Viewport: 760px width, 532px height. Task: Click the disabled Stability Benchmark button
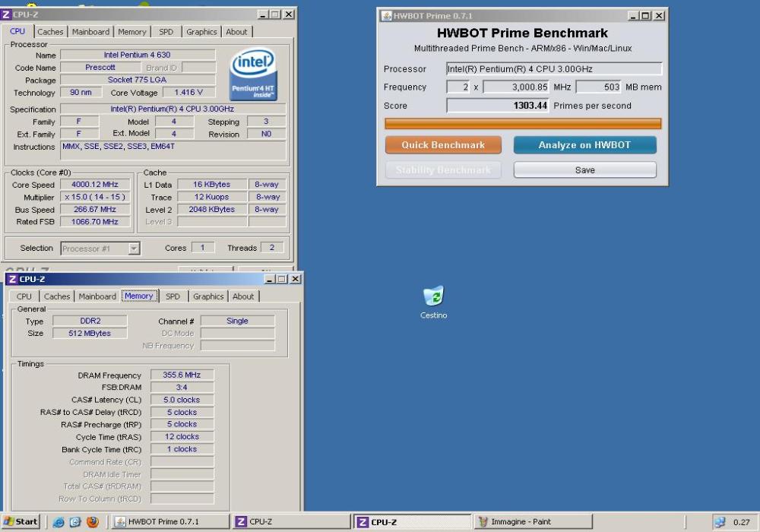[x=443, y=170]
